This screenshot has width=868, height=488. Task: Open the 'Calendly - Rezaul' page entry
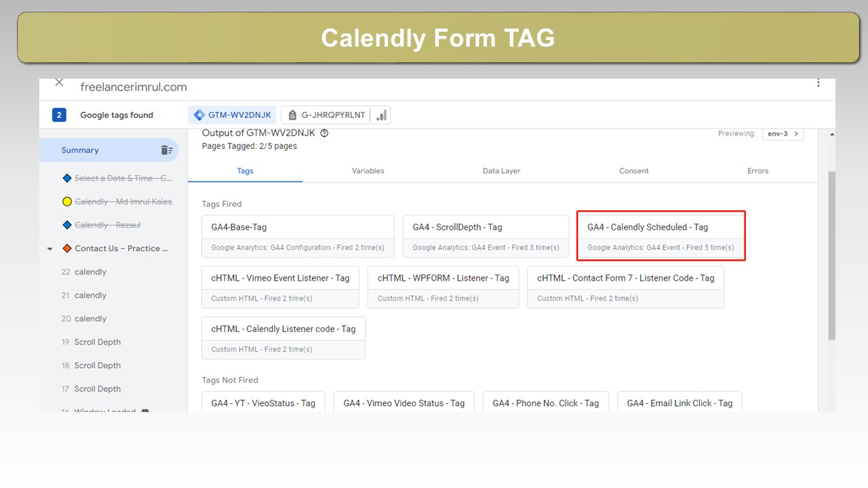click(x=108, y=225)
